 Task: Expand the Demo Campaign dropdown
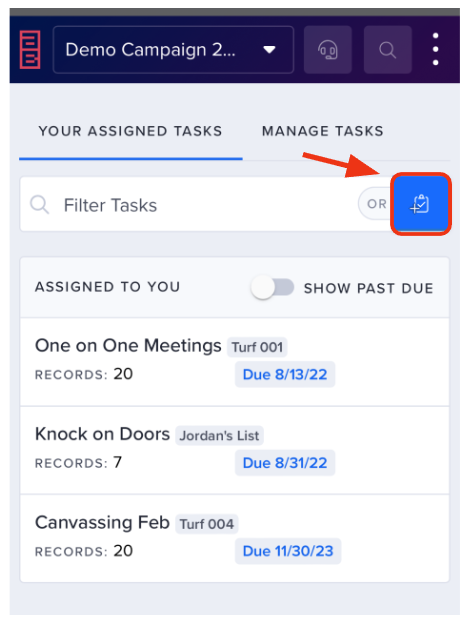pos(173,50)
